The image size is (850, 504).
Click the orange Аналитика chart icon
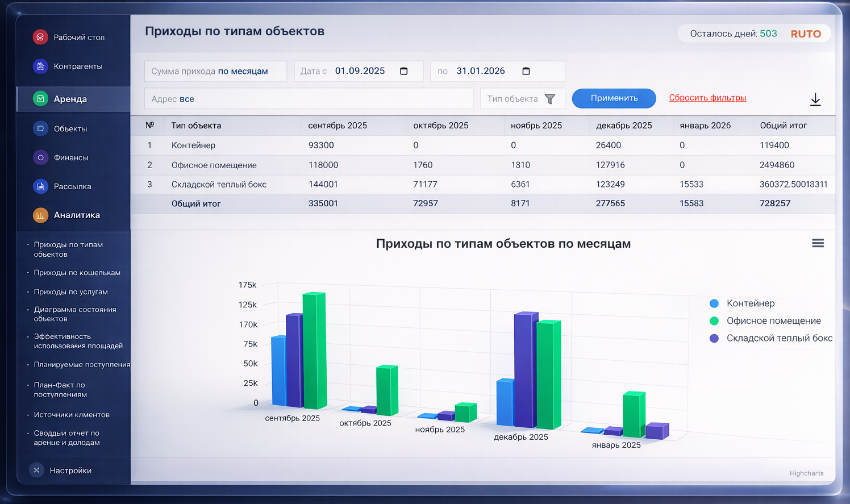coord(40,215)
